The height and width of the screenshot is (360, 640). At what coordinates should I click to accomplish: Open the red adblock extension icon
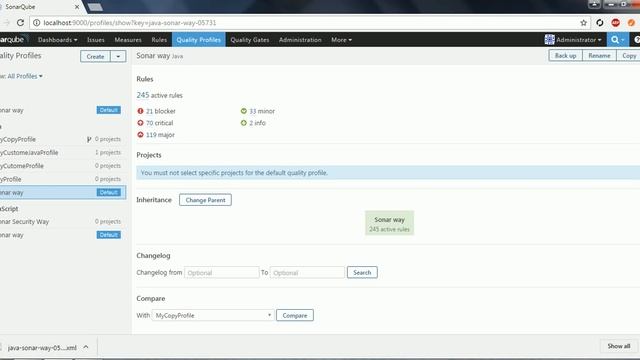[x=616, y=23]
